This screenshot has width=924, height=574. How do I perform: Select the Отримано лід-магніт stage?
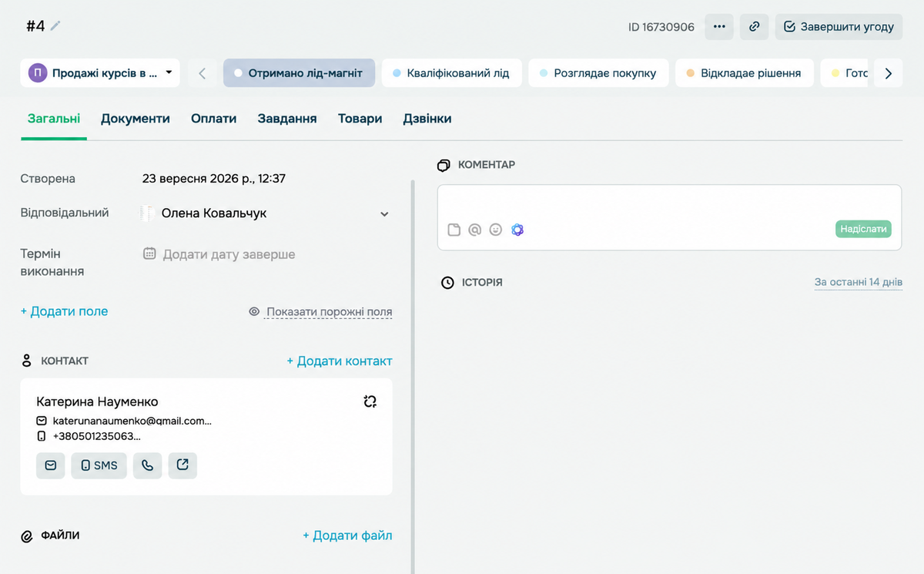click(299, 73)
